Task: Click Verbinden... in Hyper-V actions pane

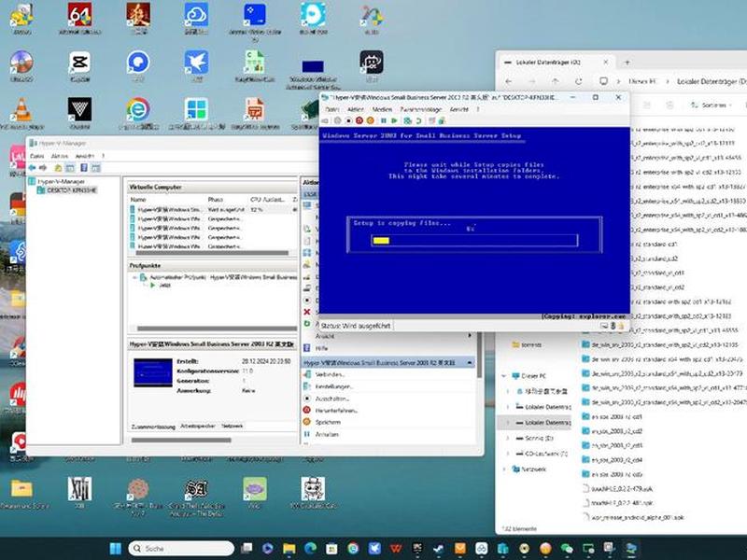Action: click(x=330, y=375)
